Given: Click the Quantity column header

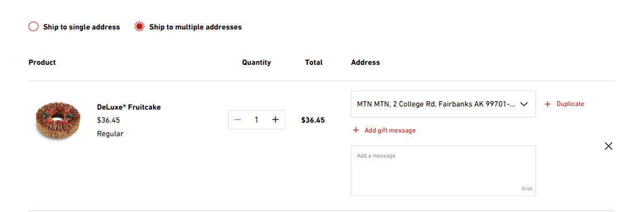Looking at the screenshot, I should pos(256,62).
